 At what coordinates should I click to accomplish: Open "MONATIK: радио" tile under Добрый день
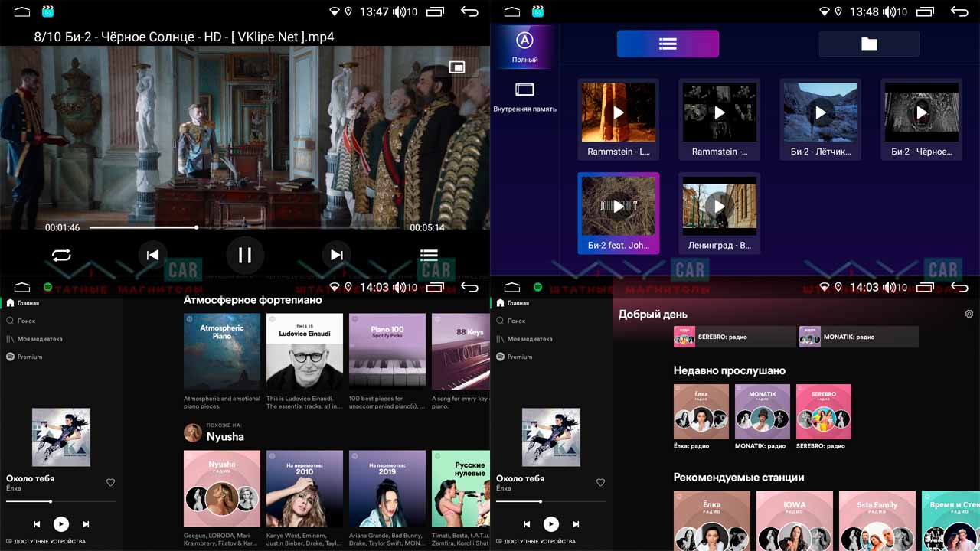857,337
